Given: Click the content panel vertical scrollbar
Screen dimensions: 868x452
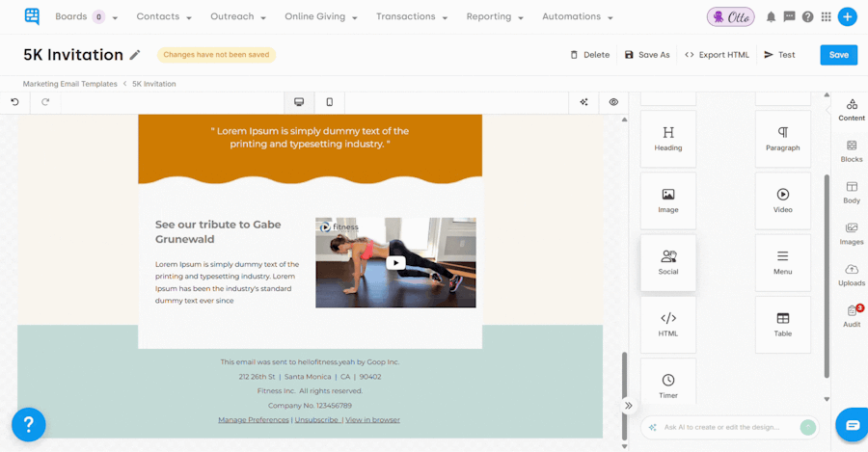Looking at the screenshot, I should 827,276.
